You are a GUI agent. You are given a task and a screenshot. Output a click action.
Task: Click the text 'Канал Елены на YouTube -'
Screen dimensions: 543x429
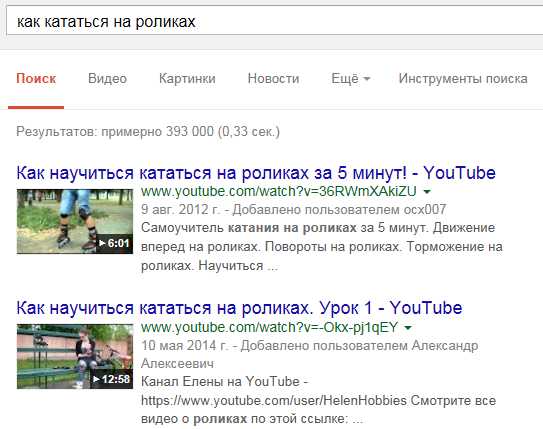[x=224, y=382]
